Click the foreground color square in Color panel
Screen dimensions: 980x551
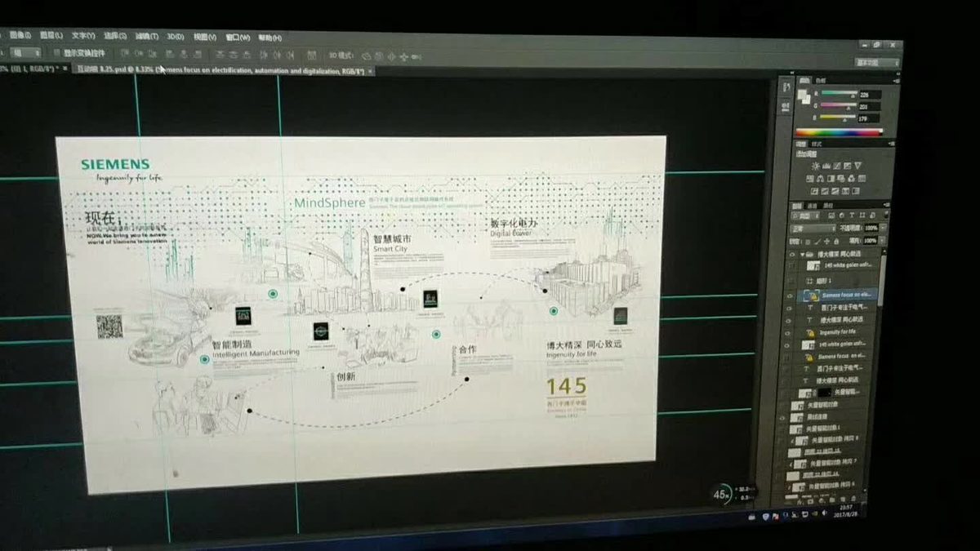pyautogui.click(x=802, y=95)
